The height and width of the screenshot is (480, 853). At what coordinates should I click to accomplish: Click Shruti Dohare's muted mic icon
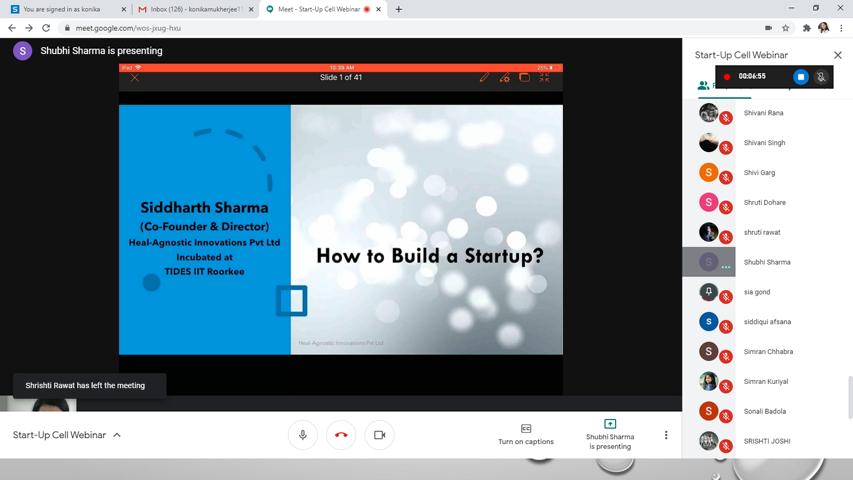pyautogui.click(x=726, y=207)
